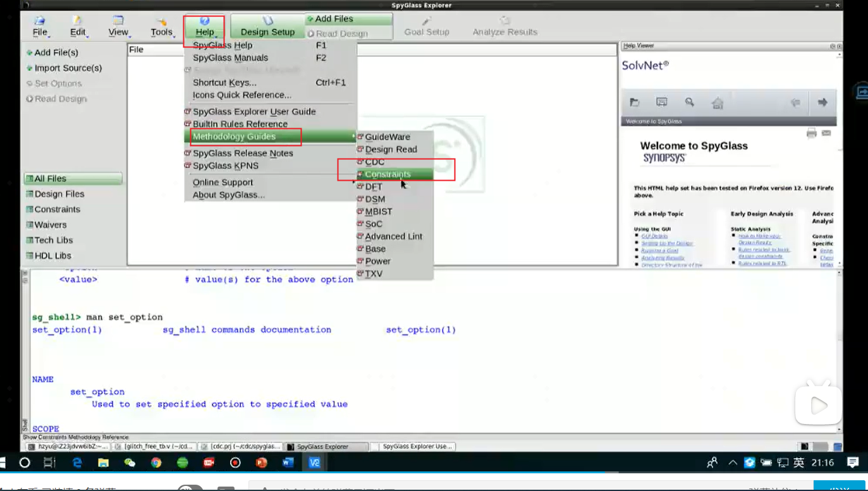Open the File menu

pyautogui.click(x=40, y=26)
